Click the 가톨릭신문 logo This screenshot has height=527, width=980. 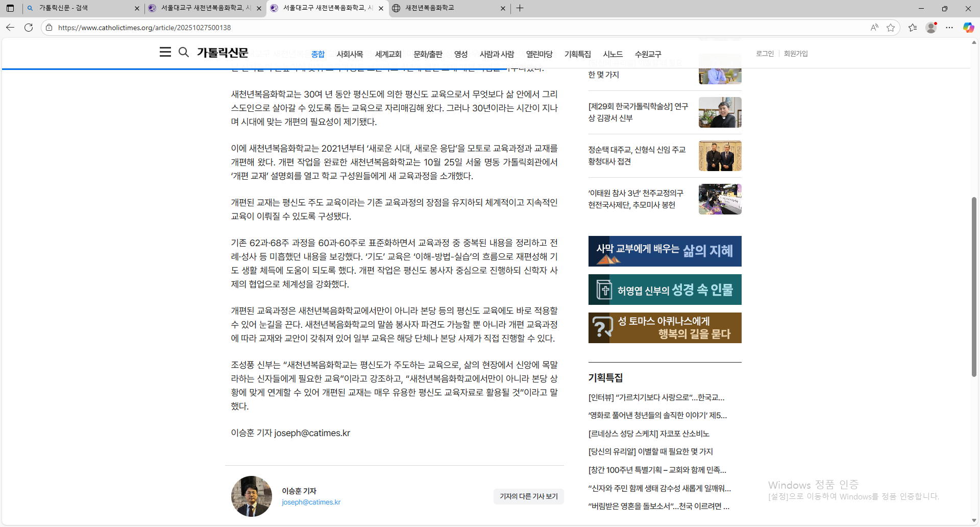(223, 53)
